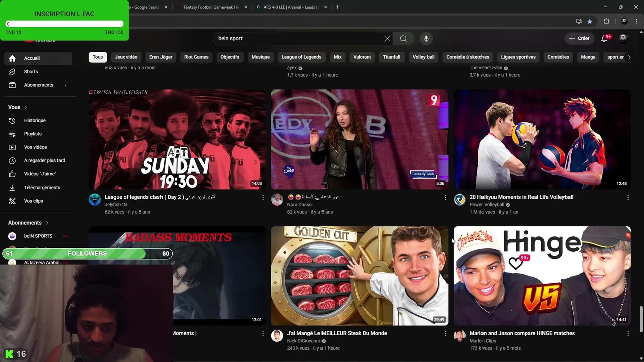Select the Valorant filter chip
The image size is (644, 362).
tap(362, 57)
